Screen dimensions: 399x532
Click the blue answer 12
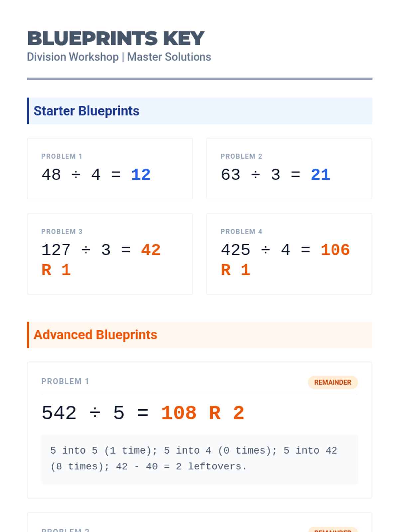click(x=141, y=175)
